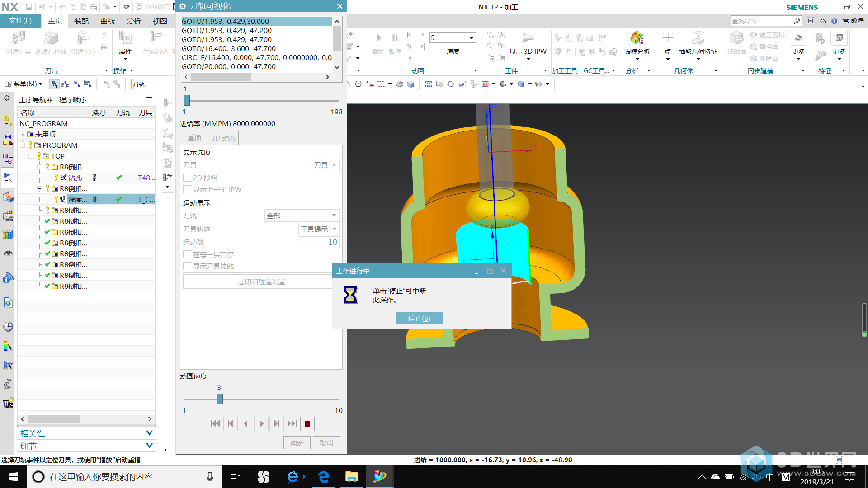Click the play forward button in dialog
Screen dimensions: 868x488
coord(261,423)
